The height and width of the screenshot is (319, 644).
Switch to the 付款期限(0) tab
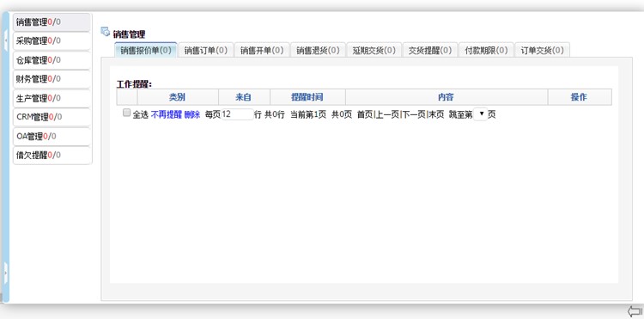[x=486, y=50]
